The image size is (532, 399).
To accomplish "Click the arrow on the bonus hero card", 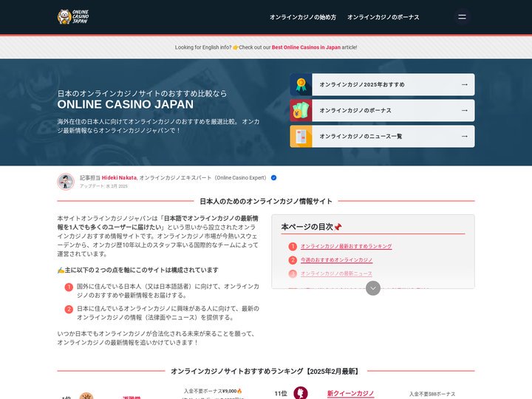I will pos(465,110).
